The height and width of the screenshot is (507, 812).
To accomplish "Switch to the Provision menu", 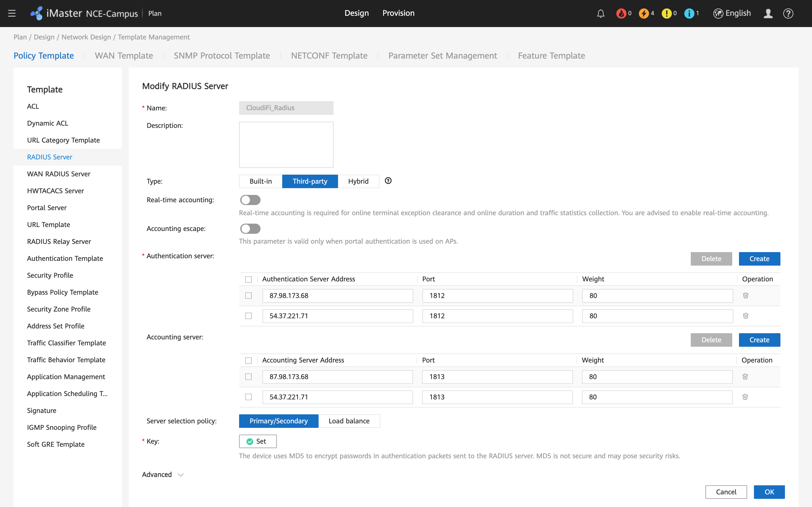I will pyautogui.click(x=398, y=14).
